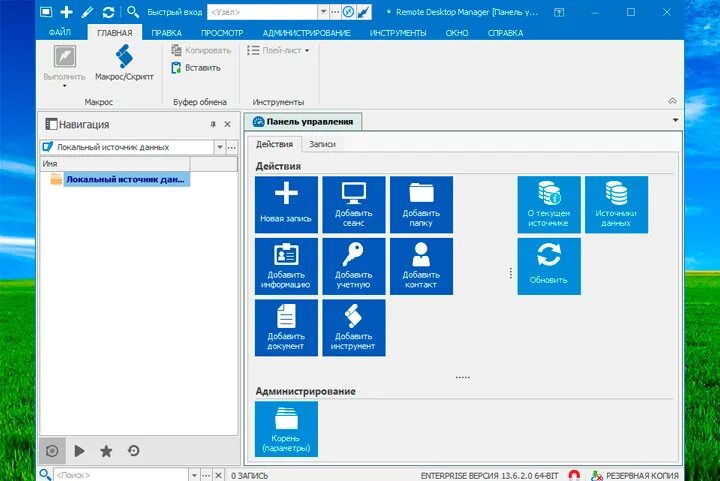Click the Добавить сеанс tile
The height and width of the screenshot is (481, 720).
click(354, 204)
